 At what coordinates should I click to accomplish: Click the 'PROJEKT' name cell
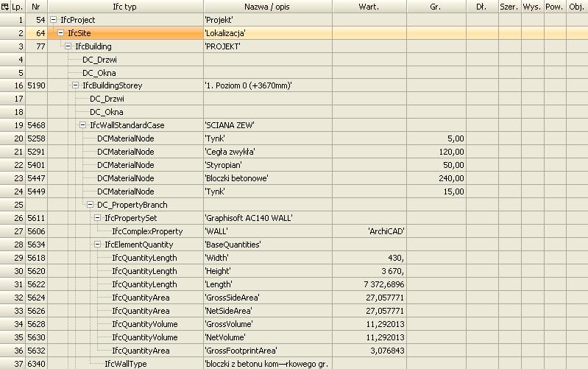click(x=268, y=46)
